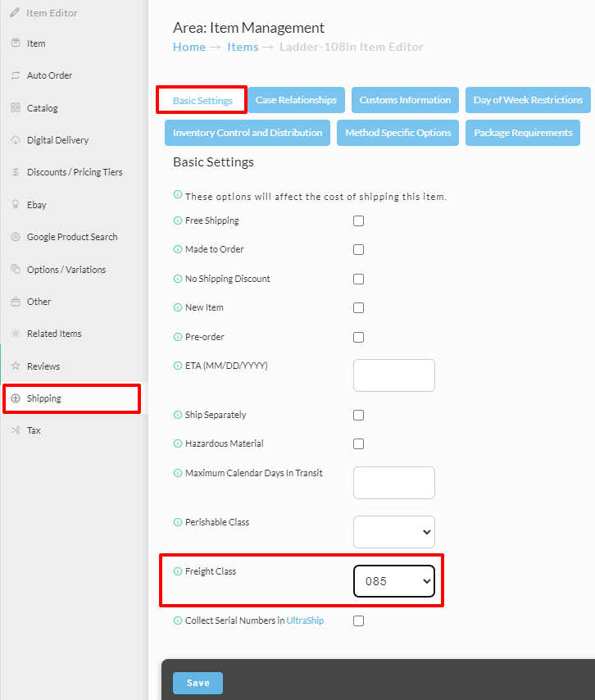This screenshot has width=595, height=700.
Task: Click the Reviews star icon
Action: click(x=16, y=366)
